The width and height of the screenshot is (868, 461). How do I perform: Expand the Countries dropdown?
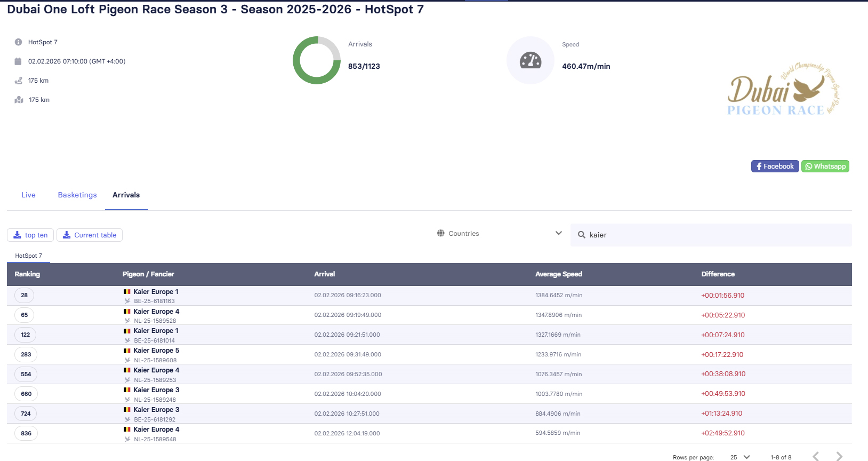click(558, 233)
